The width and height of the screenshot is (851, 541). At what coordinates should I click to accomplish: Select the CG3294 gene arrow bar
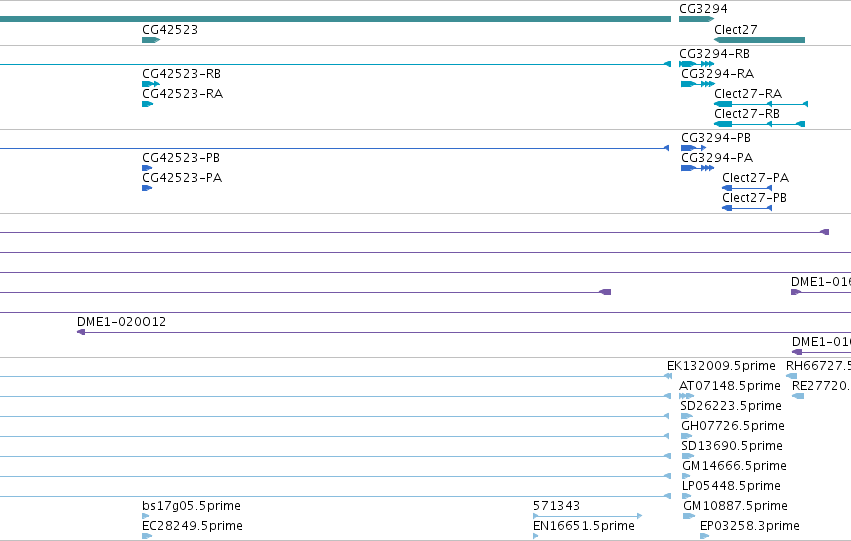[x=696, y=19]
